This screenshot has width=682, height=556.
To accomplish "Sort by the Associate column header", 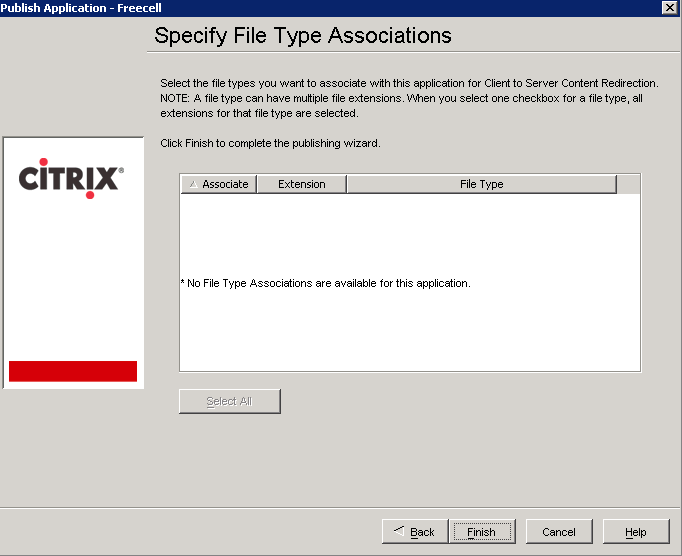I will tap(219, 184).
